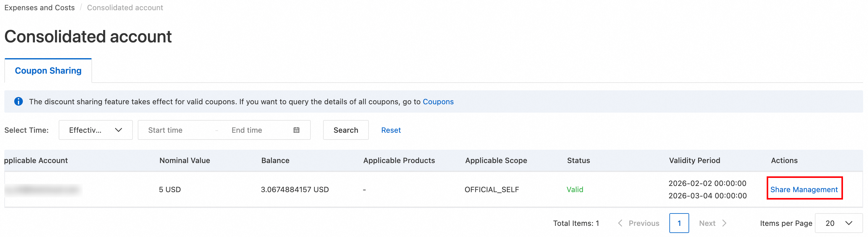The image size is (868, 237).
Task: Open the Coupons link in notice
Action: pos(438,101)
